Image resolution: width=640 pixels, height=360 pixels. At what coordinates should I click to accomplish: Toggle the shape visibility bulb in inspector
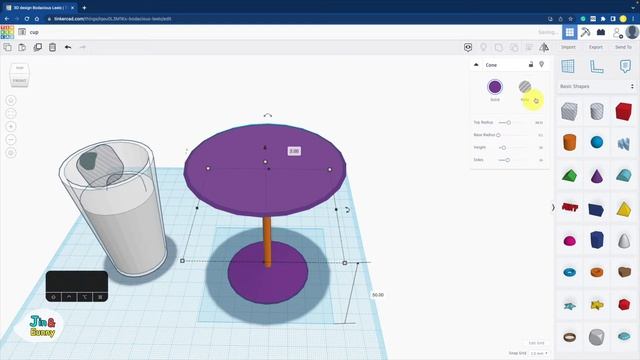pyautogui.click(x=542, y=64)
